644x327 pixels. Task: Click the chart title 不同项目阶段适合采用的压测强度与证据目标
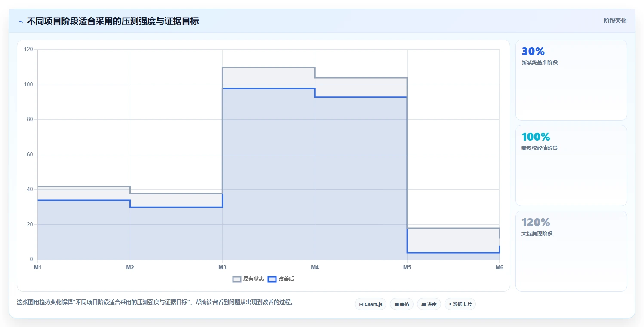point(113,21)
